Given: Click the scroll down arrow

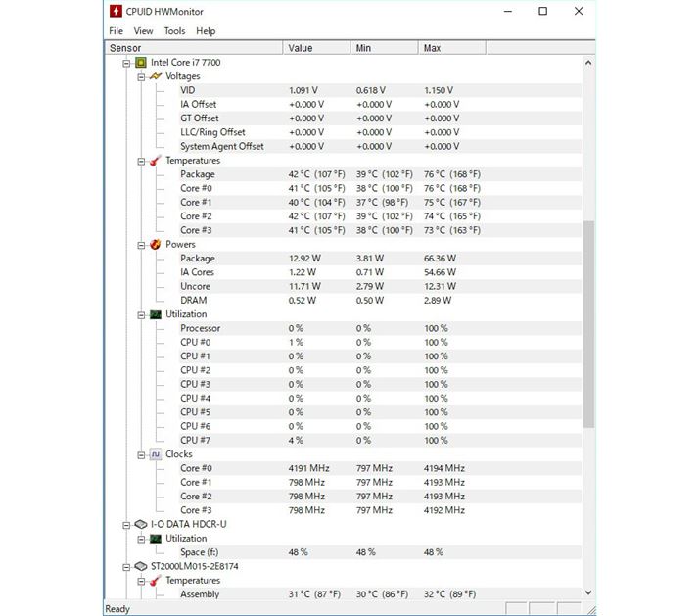Looking at the screenshot, I should 588,592.
